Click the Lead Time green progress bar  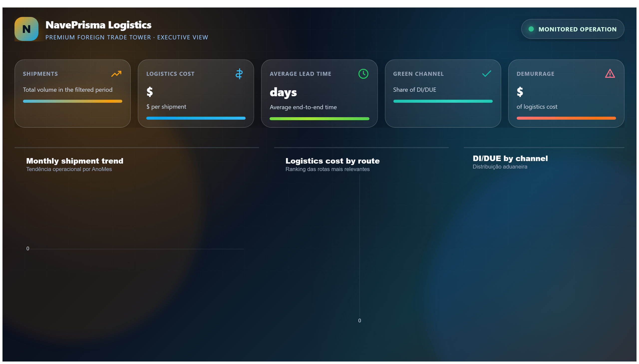319,119
